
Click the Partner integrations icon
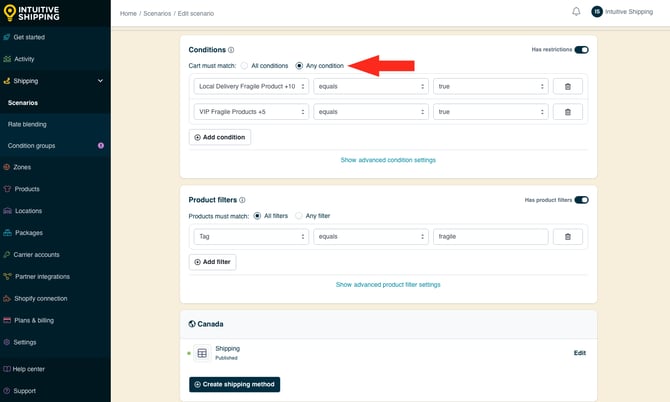[7, 276]
